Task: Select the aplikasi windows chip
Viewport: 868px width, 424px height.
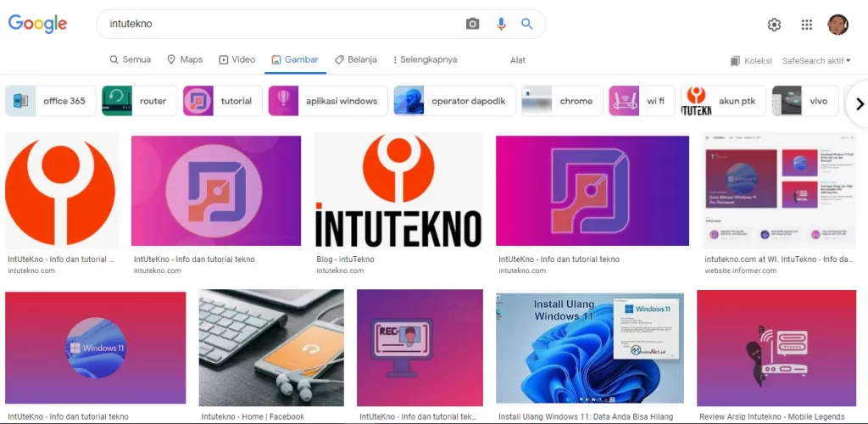Action: pos(328,101)
